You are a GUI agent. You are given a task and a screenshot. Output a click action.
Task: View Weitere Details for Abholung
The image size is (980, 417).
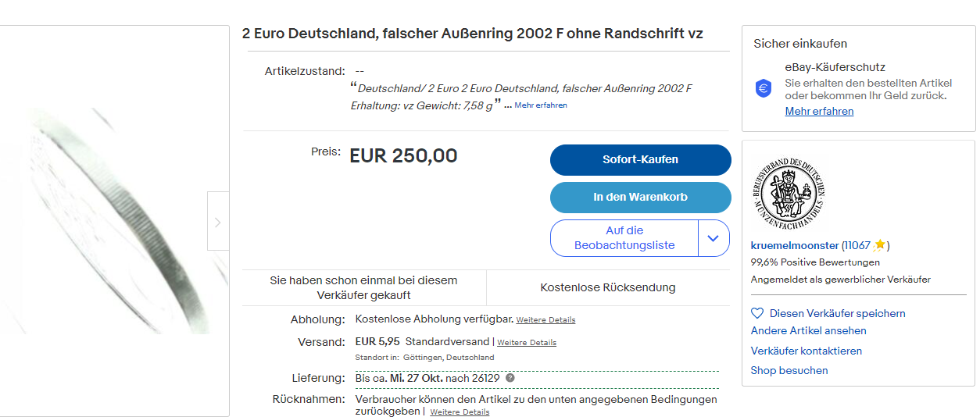click(x=545, y=320)
